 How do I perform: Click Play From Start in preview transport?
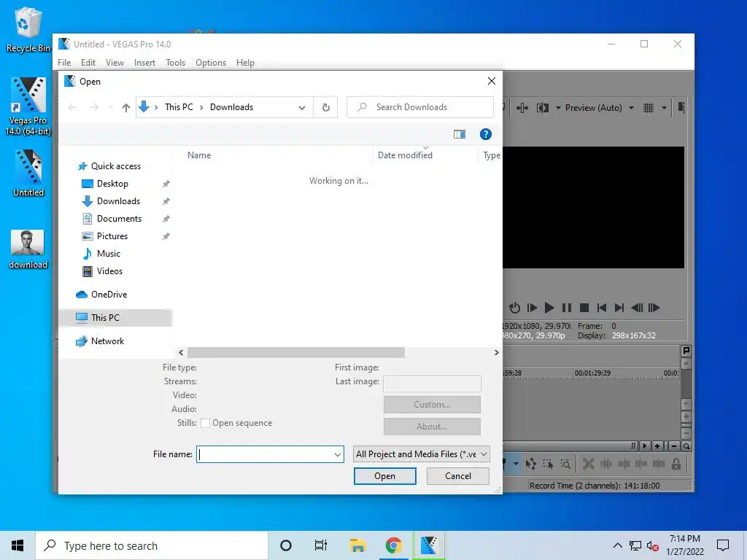click(532, 308)
